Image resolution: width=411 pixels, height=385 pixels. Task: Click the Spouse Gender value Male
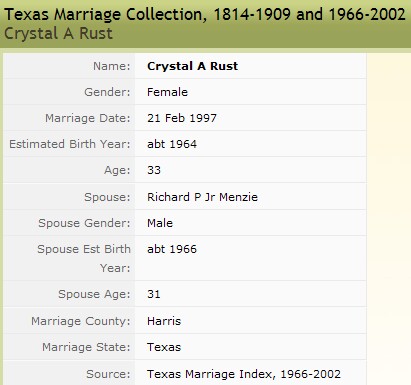(160, 223)
